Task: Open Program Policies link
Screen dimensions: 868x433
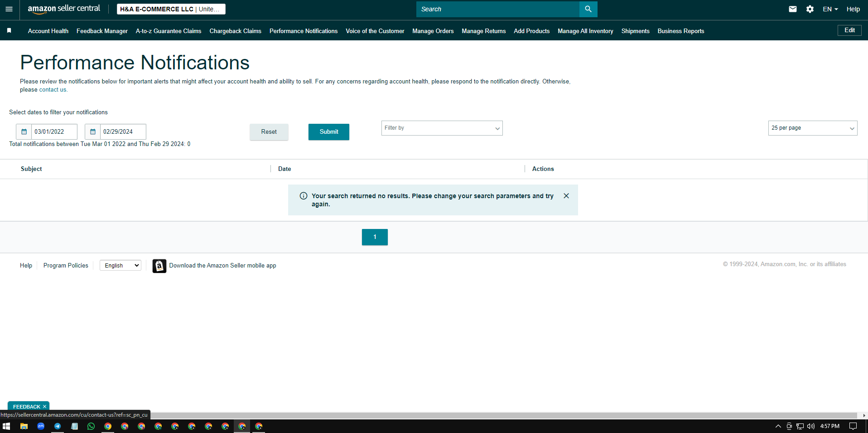Action: 66,266
